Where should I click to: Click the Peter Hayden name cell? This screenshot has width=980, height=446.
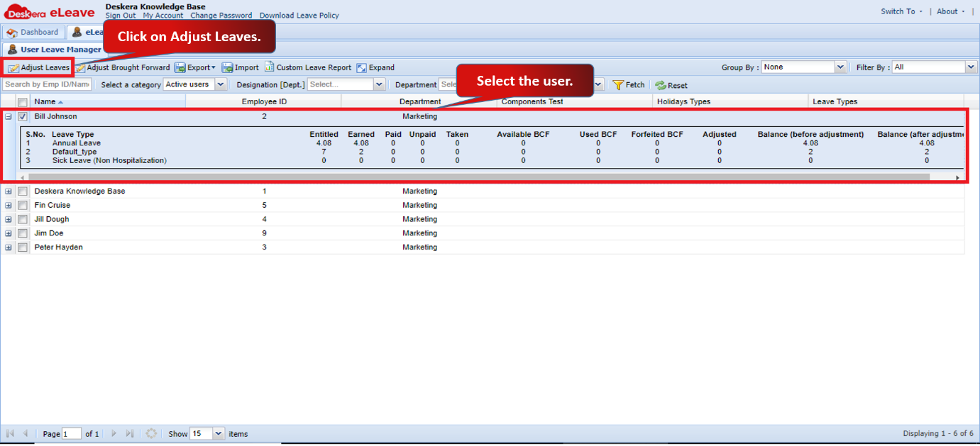pos(58,247)
